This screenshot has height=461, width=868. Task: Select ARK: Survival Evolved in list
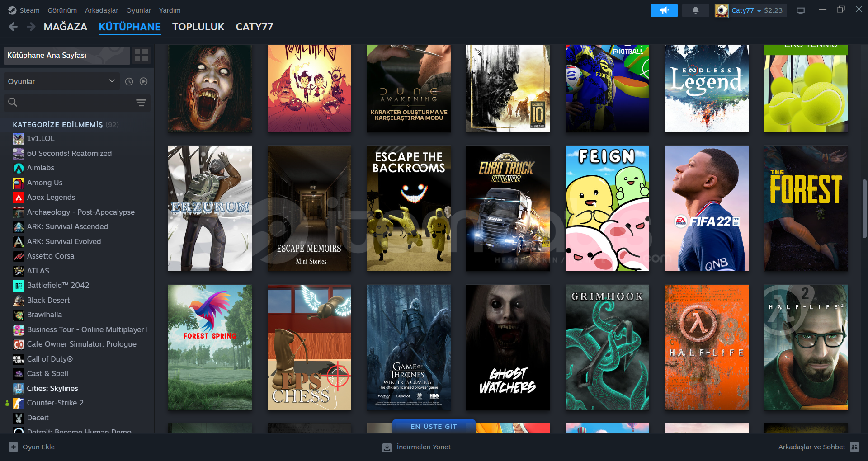[x=64, y=241]
